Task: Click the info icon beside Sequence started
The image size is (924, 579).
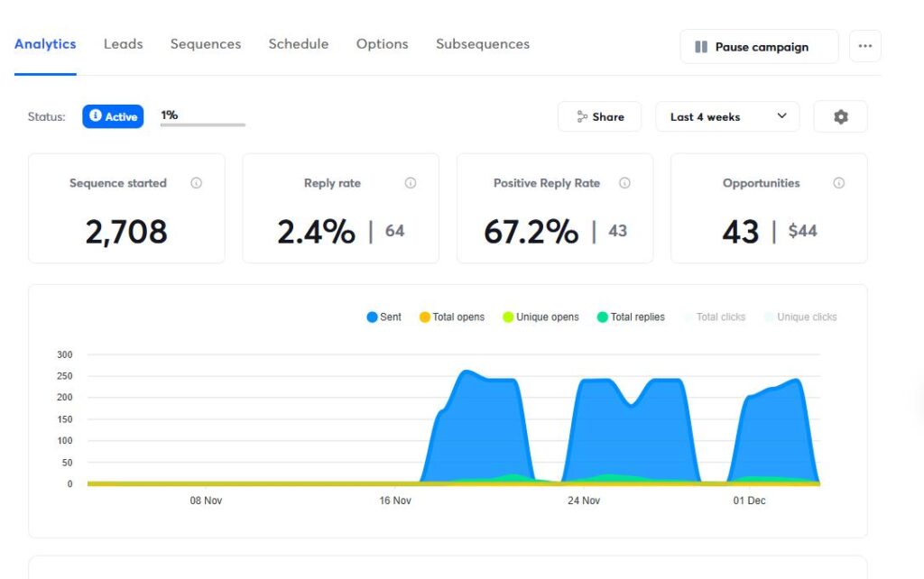Action: click(196, 183)
